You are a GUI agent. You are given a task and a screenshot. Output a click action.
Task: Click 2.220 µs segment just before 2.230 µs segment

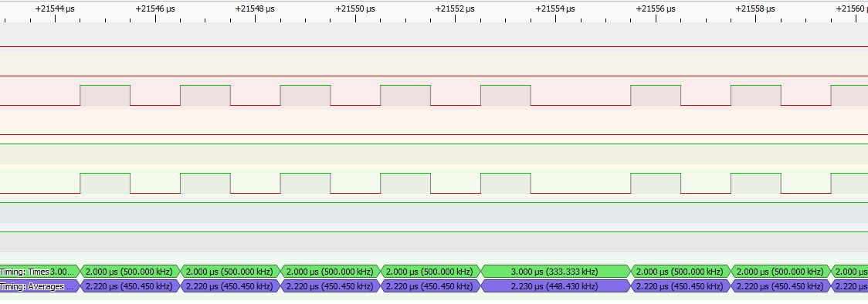coord(431,286)
